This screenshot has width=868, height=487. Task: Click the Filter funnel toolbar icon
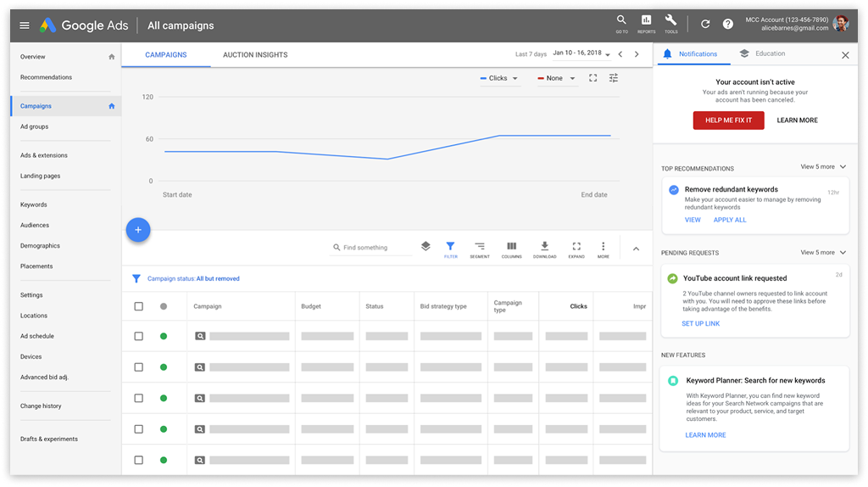[451, 249]
